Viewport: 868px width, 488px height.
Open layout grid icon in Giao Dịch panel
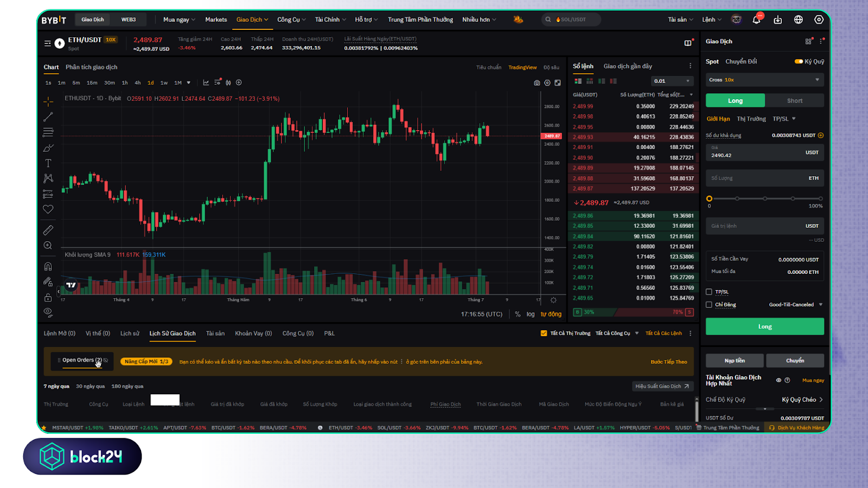point(809,41)
